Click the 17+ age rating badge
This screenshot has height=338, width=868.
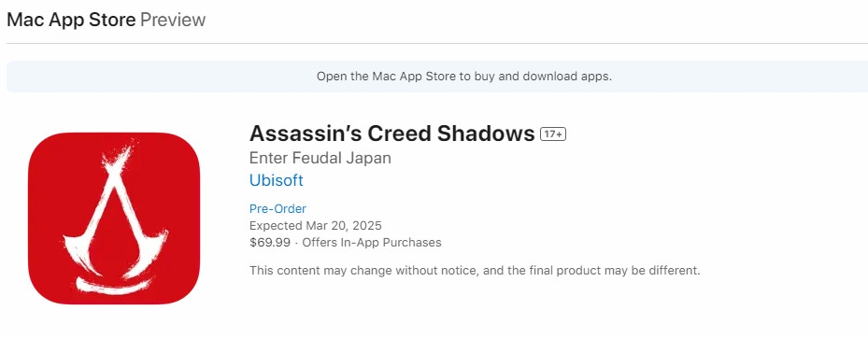point(553,134)
